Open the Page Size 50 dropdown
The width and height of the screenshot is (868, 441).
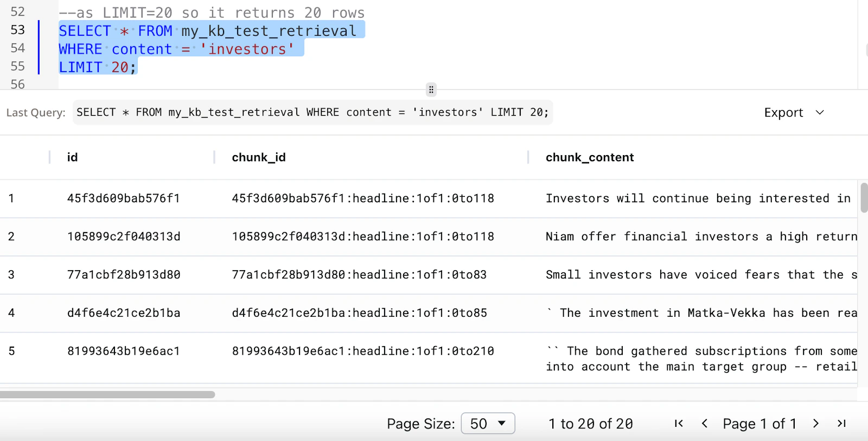[x=488, y=424]
